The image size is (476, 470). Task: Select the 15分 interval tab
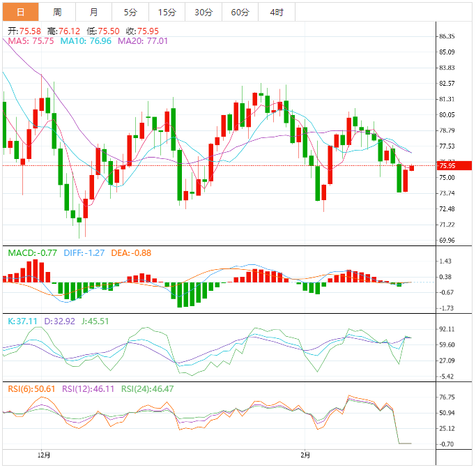click(167, 12)
